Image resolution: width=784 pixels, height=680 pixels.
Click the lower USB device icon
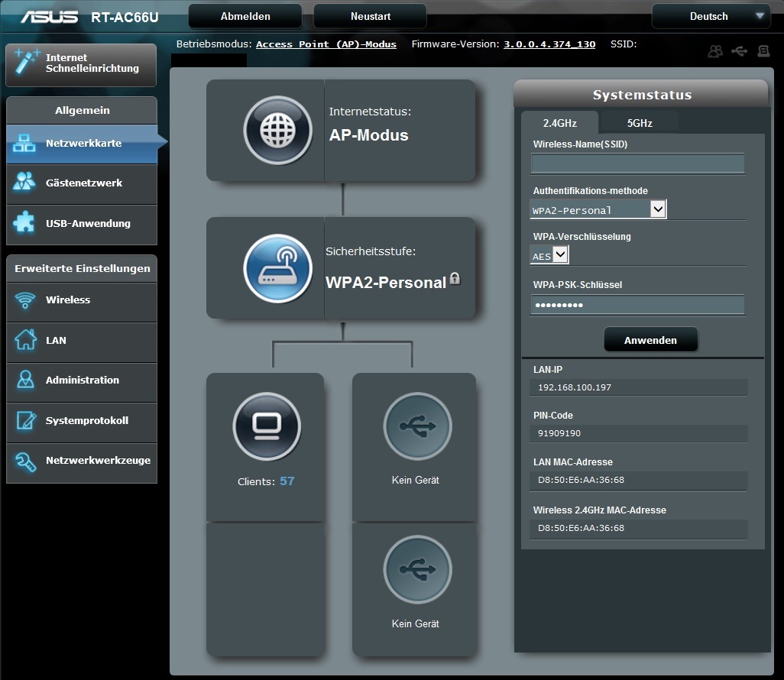pos(417,569)
